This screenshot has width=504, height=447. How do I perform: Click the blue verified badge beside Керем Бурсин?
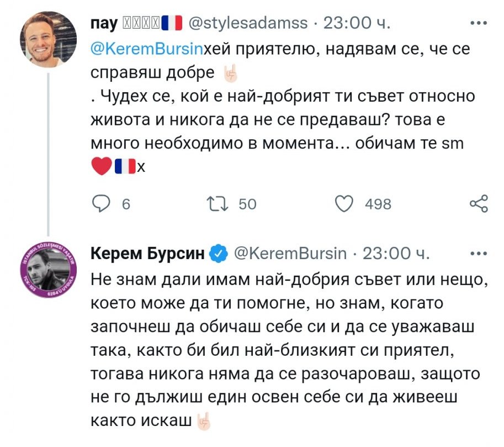tap(219, 254)
